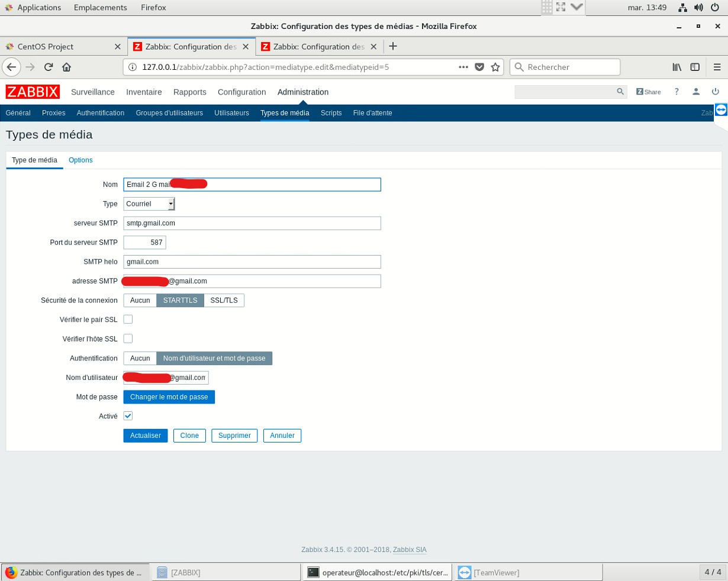Click the system network icon
The image size is (728, 581).
tap(683, 8)
